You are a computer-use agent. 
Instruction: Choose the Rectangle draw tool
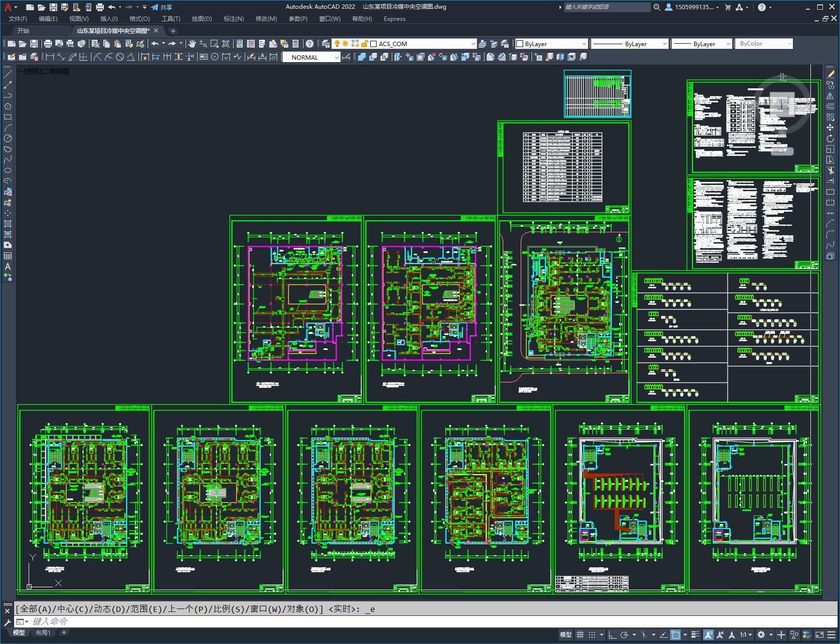(8, 117)
